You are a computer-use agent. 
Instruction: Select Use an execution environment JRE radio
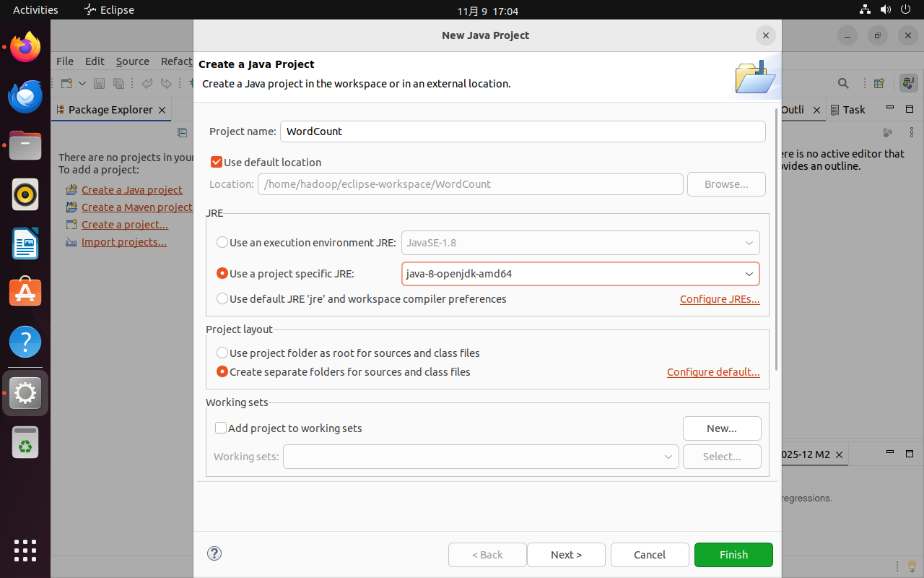coord(222,243)
